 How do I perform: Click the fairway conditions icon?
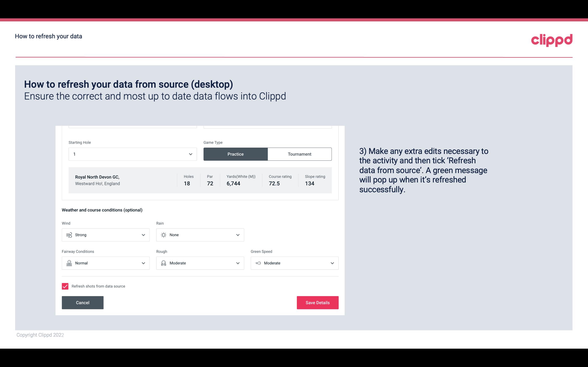point(69,263)
